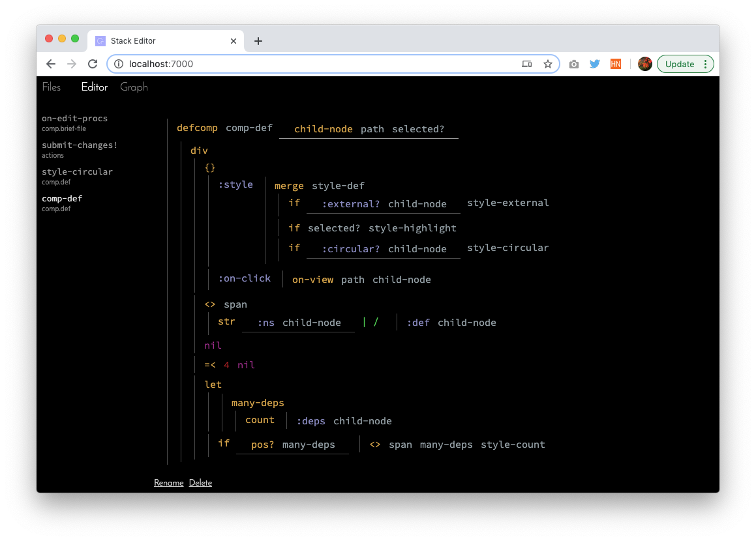756x541 pixels.
Task: Open on-edit-procs in the sidebar
Action: click(x=75, y=123)
